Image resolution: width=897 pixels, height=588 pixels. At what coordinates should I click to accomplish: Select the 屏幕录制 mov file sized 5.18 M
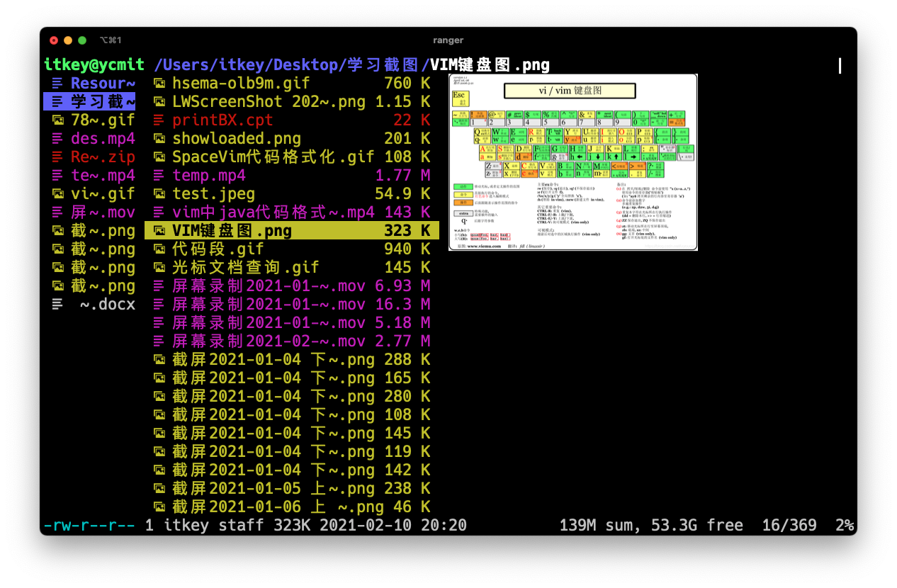[x=292, y=323]
